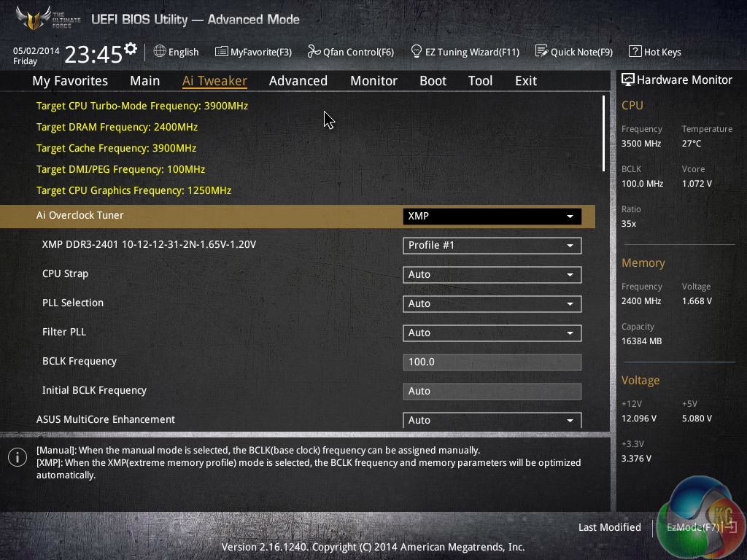
Task: Expand the CPU Strap dropdown
Action: pos(492,275)
